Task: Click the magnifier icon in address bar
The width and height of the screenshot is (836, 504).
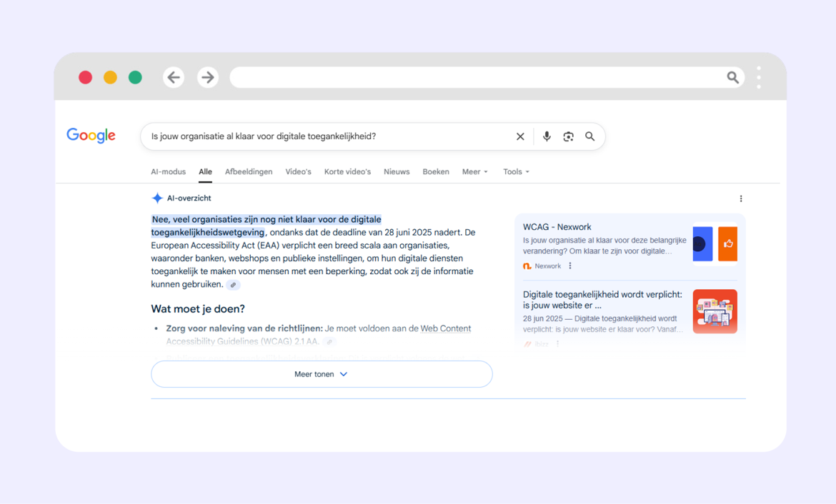Action: tap(732, 77)
